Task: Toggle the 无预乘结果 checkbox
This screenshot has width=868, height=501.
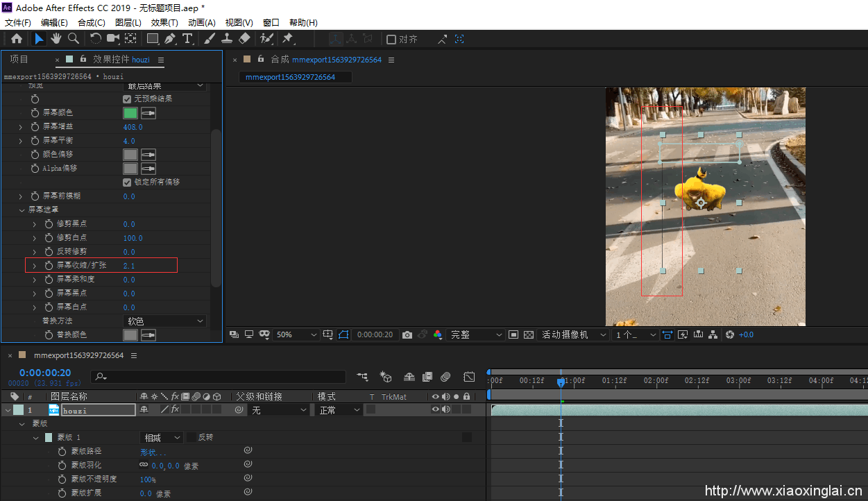Action: (x=127, y=99)
